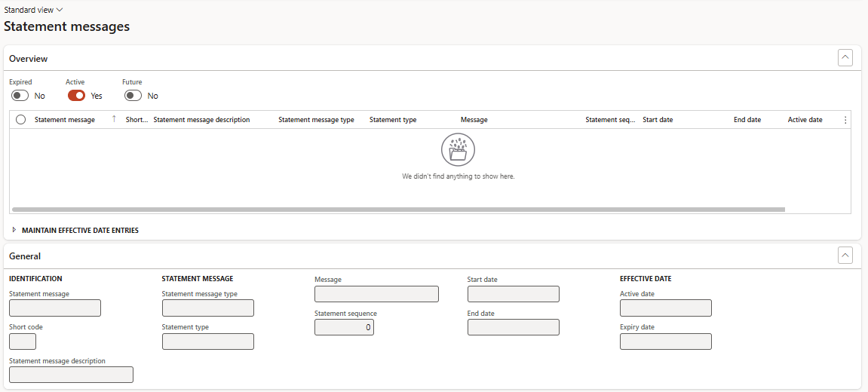868x392 pixels.
Task: Click the Statement type field in General
Action: [x=208, y=341]
